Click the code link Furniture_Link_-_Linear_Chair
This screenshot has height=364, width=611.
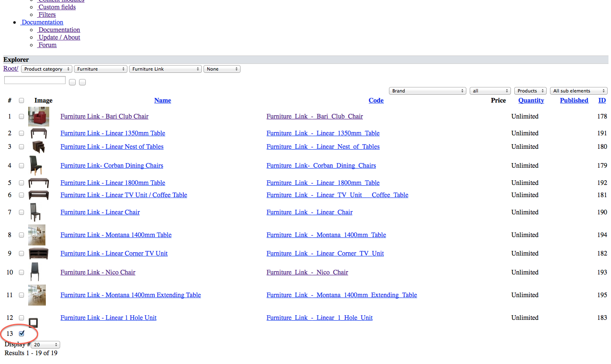[309, 212]
